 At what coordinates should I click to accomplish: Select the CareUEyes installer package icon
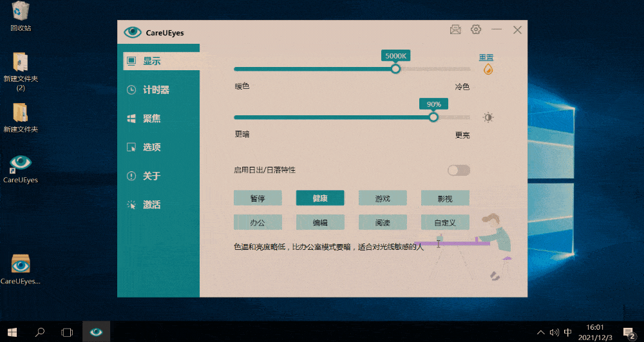coord(21,269)
